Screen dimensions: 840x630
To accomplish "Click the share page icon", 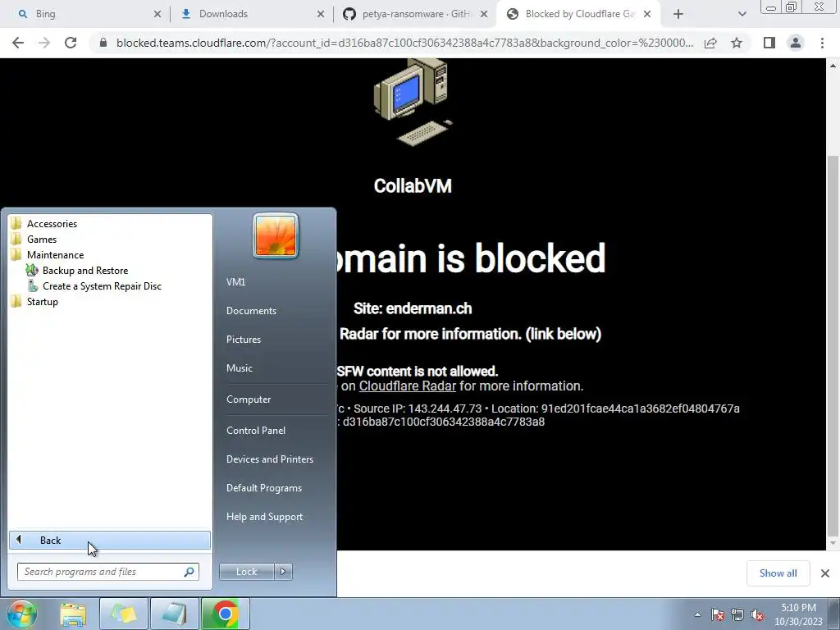I will pos(710,43).
